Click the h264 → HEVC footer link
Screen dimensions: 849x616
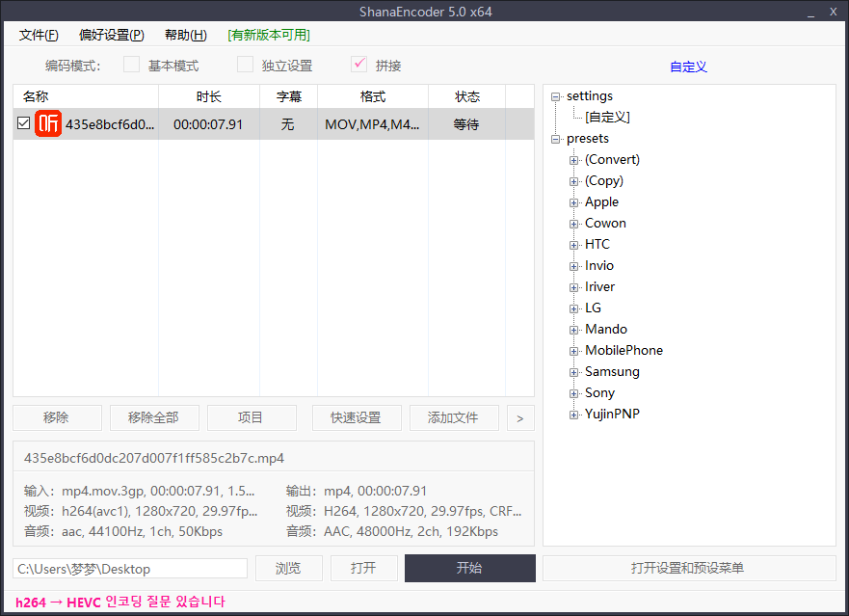click(x=119, y=602)
